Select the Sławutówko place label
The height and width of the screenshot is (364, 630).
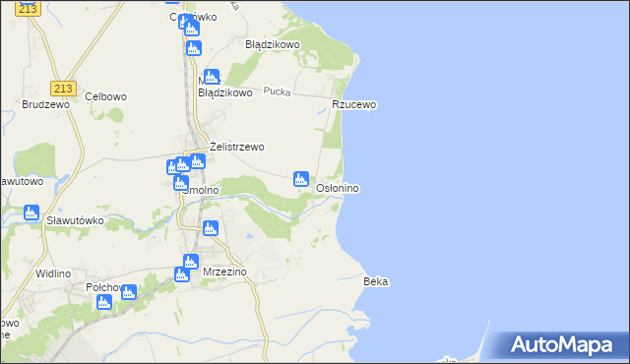[75, 220]
